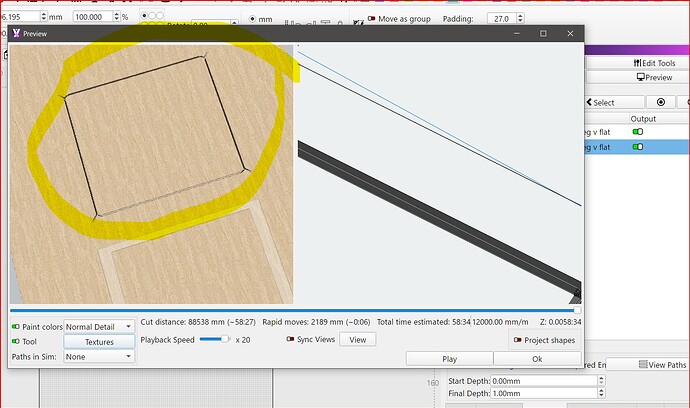Click View Paths in the main window
The height and width of the screenshot is (408, 690).
coord(662,364)
